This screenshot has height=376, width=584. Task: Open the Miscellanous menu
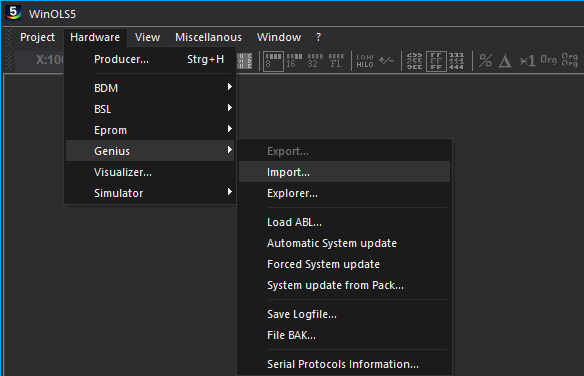pos(208,37)
